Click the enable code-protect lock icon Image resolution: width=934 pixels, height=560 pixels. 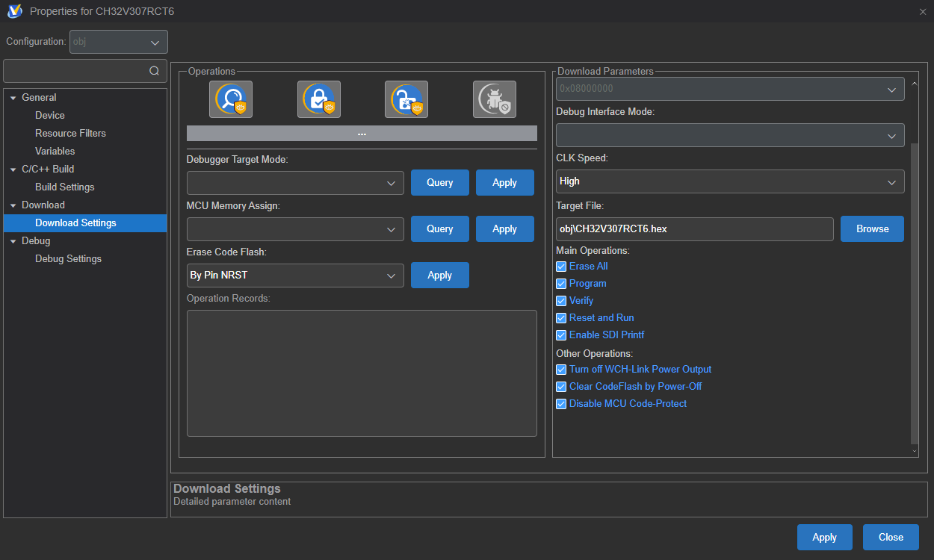[x=319, y=99]
